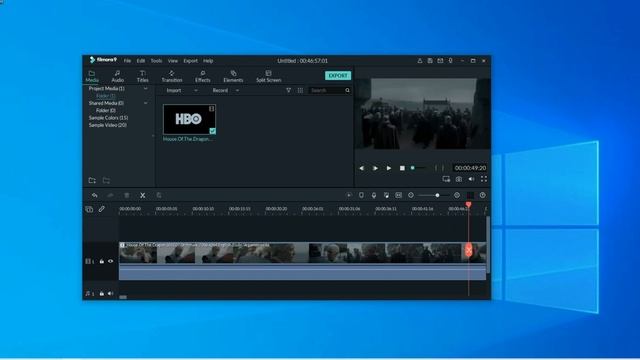Open the Split Screen tab
640x360 pixels.
coord(268,76)
